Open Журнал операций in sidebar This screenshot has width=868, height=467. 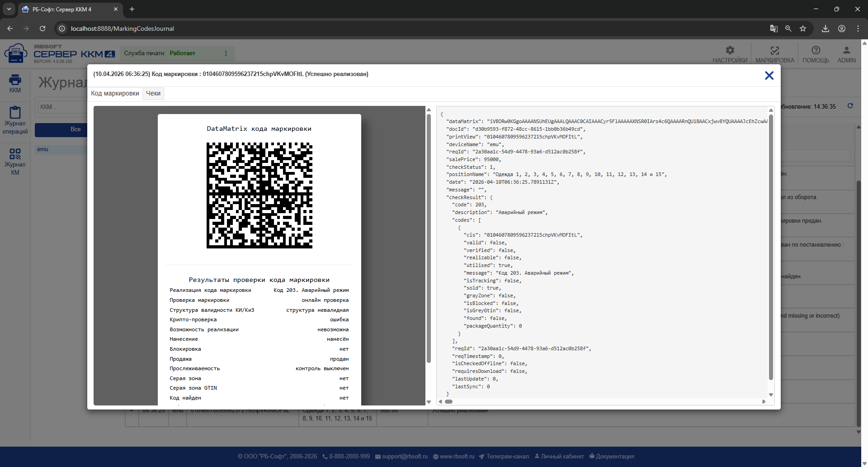pos(15,120)
